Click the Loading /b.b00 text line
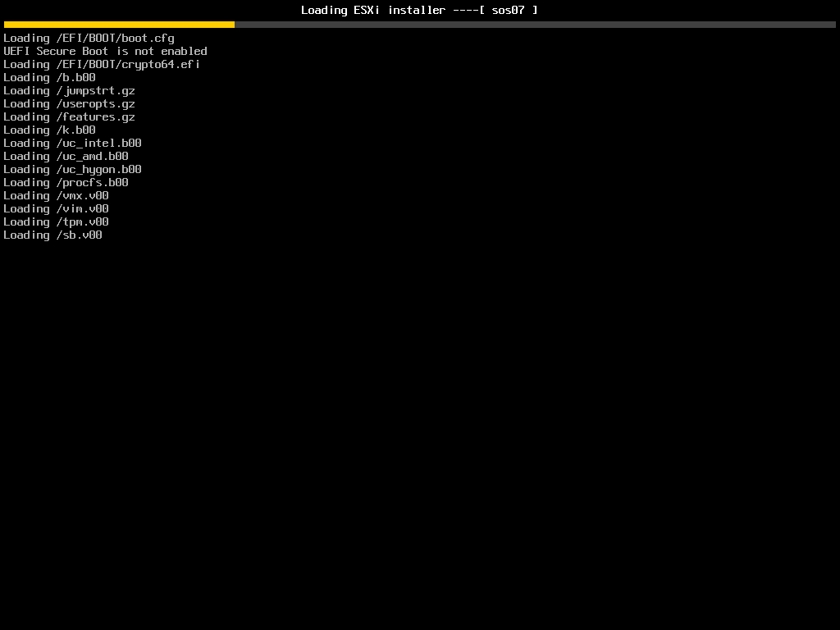840x630 pixels. tap(49, 77)
